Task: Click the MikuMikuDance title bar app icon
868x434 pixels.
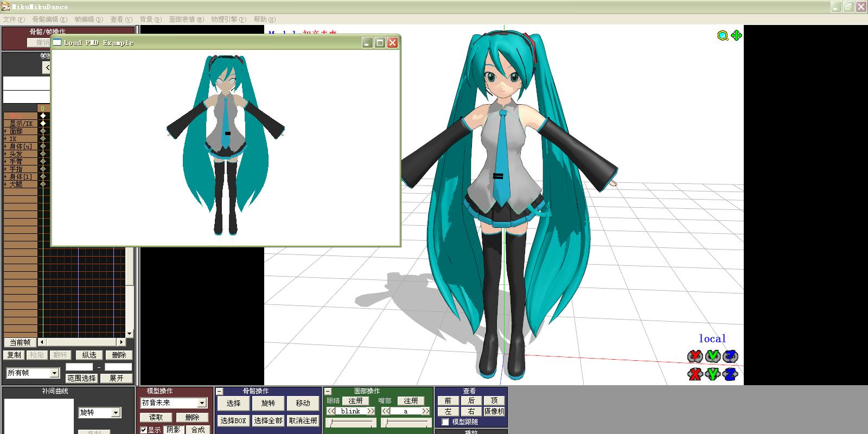Action: point(5,7)
